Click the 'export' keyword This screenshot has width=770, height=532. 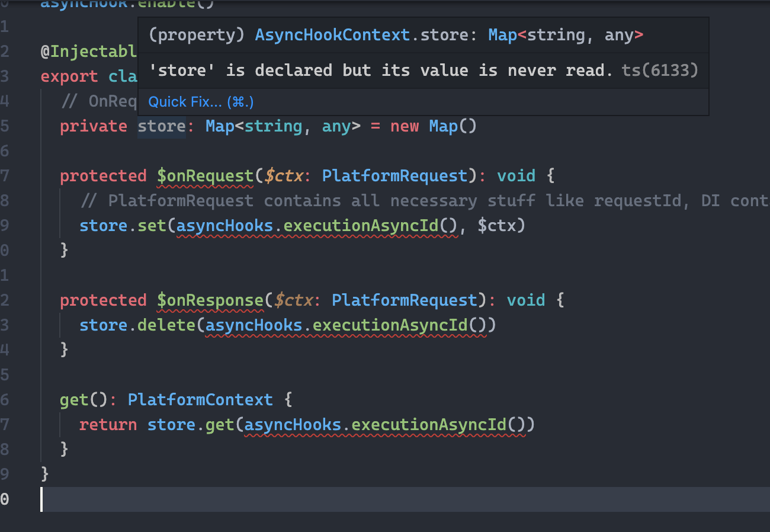(x=69, y=76)
